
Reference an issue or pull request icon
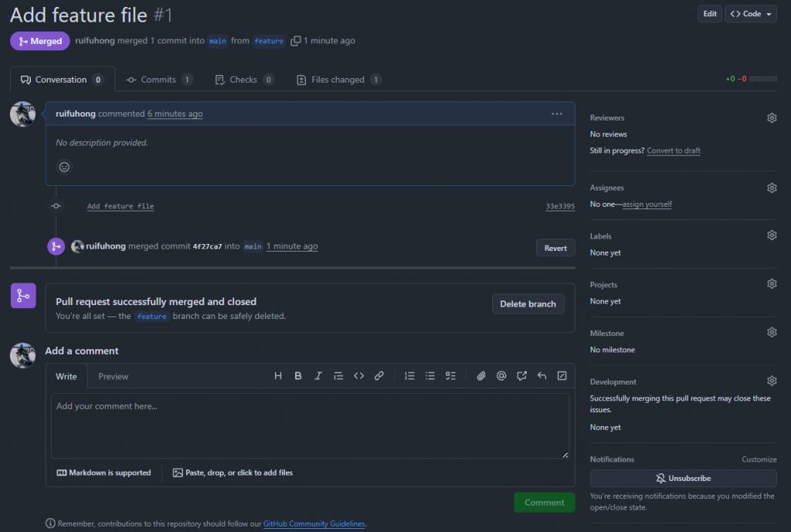click(521, 376)
